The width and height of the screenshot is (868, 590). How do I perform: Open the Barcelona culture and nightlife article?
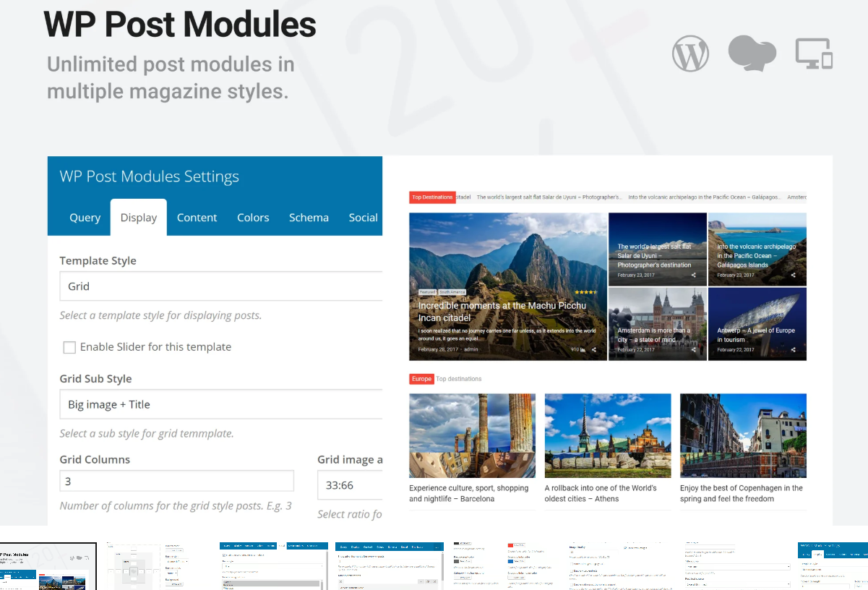click(x=469, y=494)
